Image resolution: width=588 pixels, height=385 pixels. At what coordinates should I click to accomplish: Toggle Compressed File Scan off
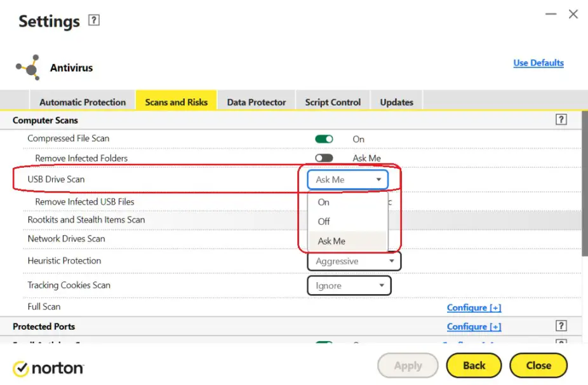324,139
